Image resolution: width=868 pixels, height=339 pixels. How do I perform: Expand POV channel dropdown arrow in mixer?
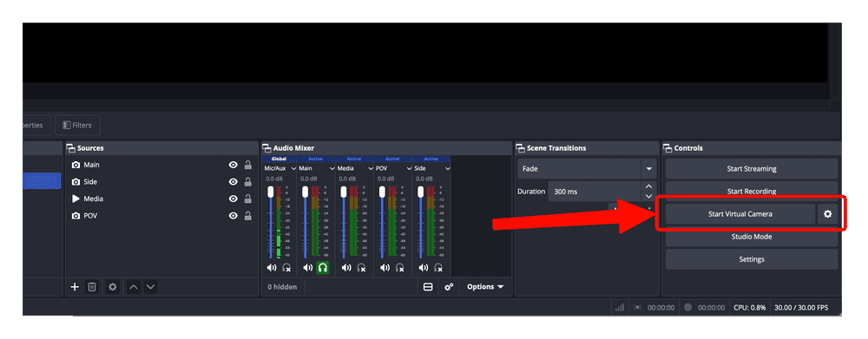409,168
